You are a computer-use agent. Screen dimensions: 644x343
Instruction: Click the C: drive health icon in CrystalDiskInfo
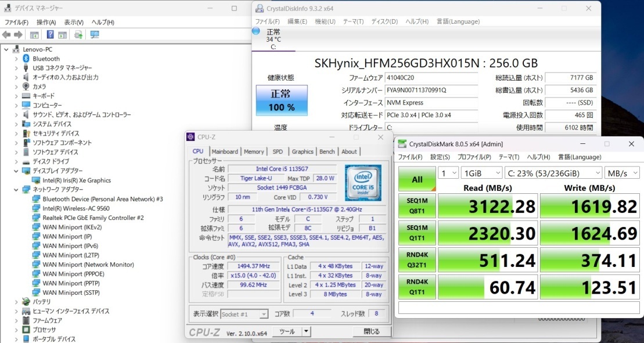coord(256,31)
